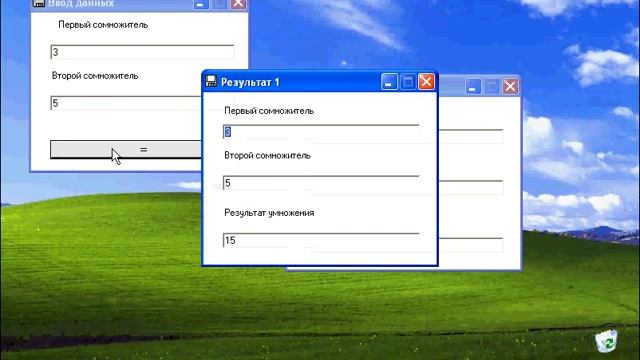
Task: Click the Результат 1 title bar text
Action: [250, 82]
